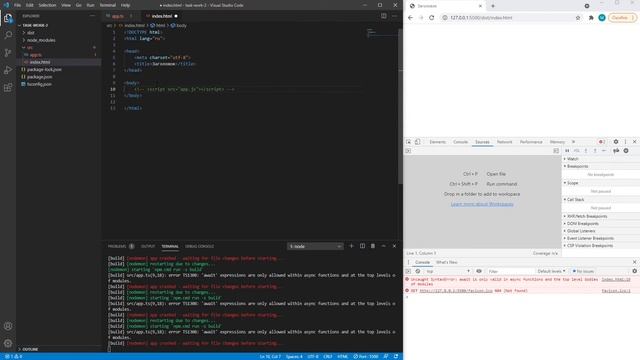The image size is (640, 360).
Task: Open What's New tab in DevTools drawer
Action: click(x=447, y=262)
